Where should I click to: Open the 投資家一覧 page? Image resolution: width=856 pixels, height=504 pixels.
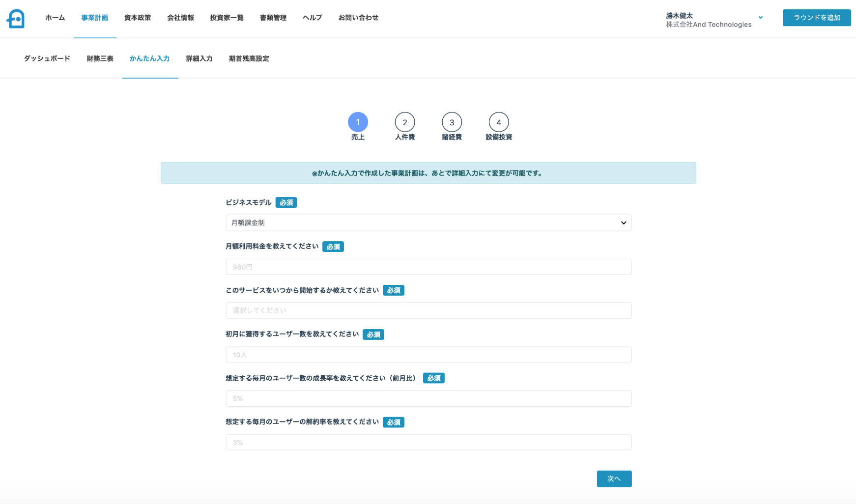tap(227, 18)
